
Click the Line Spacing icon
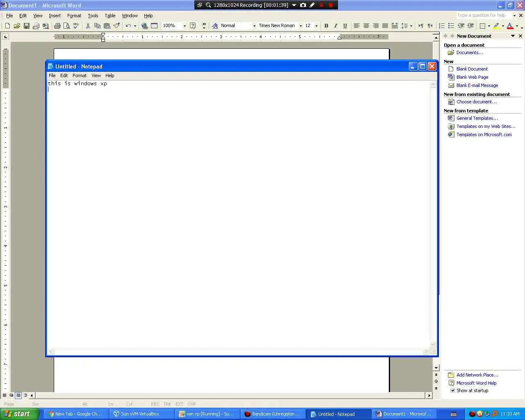click(404, 25)
